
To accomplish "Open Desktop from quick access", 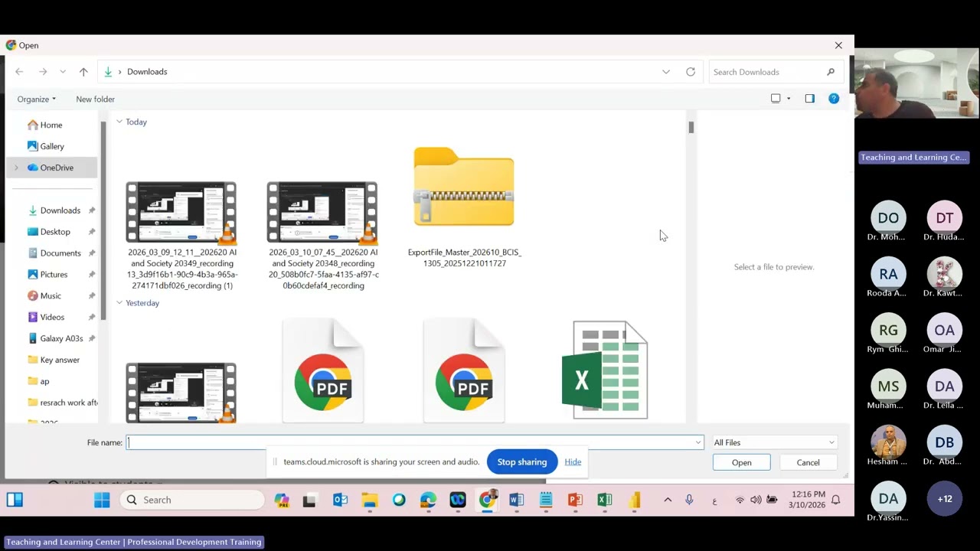I will pyautogui.click(x=55, y=232).
